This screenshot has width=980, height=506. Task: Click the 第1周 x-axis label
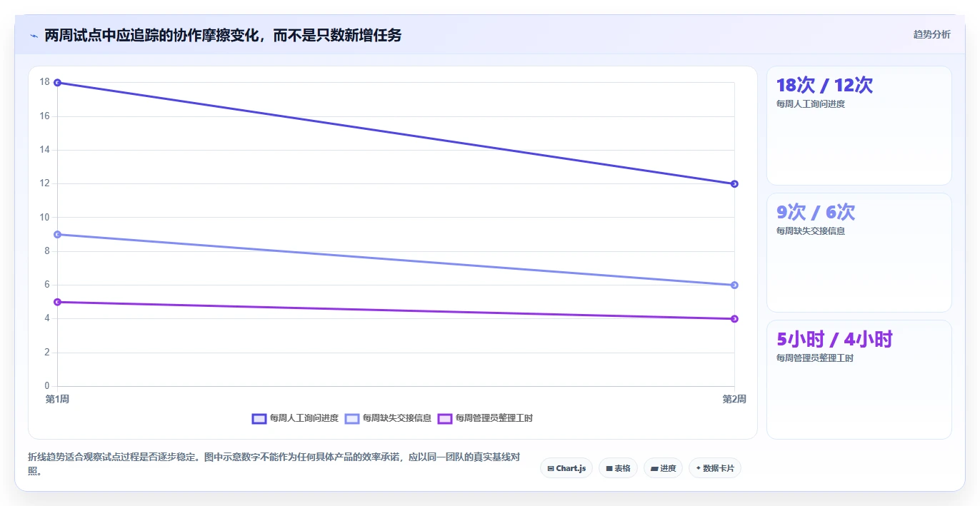click(x=57, y=399)
